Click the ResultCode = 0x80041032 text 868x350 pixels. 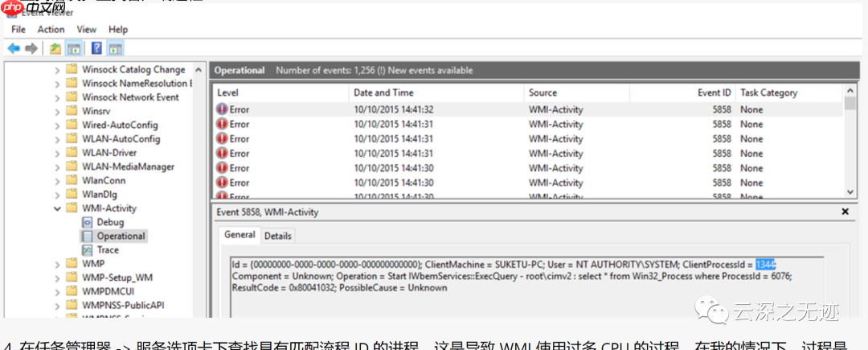click(282, 288)
